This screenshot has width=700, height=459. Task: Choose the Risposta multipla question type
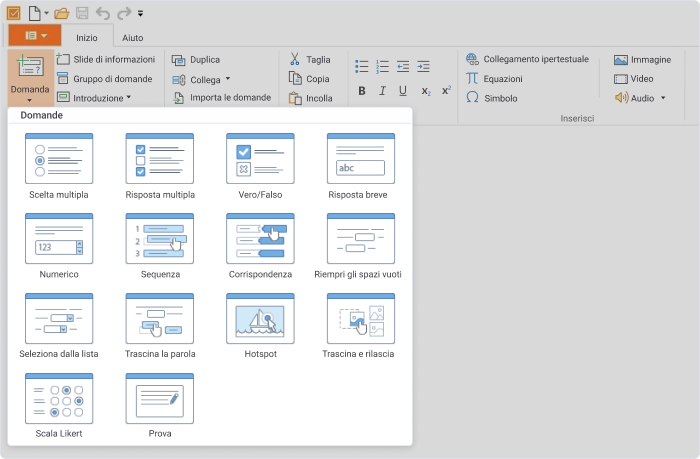[160, 166]
